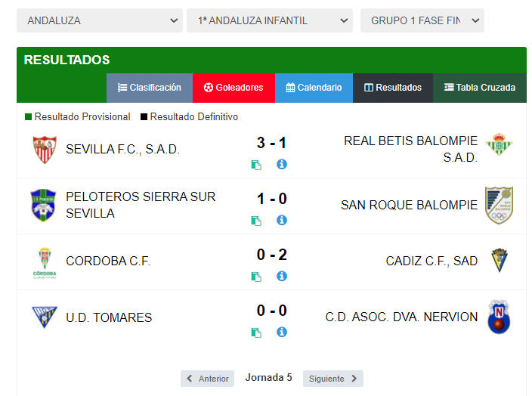Open the CADIZ C.F., SAD team link
The width and height of the screenshot is (532, 396).
pyautogui.click(x=431, y=261)
